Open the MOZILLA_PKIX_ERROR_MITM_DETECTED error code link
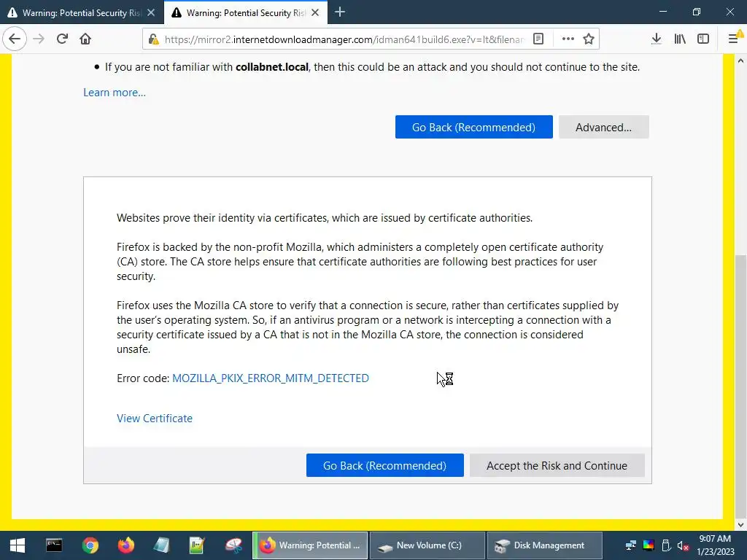The width and height of the screenshot is (747, 560). click(270, 378)
